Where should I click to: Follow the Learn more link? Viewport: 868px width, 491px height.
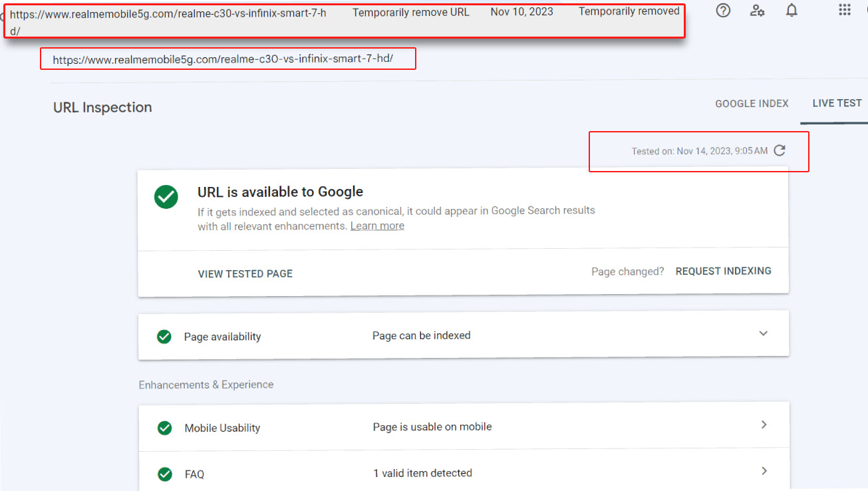pos(377,226)
